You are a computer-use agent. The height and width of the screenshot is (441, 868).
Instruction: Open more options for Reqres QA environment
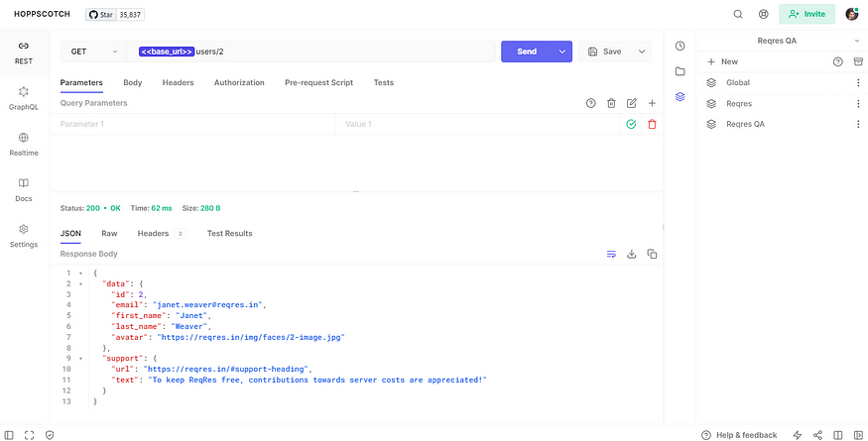click(858, 124)
